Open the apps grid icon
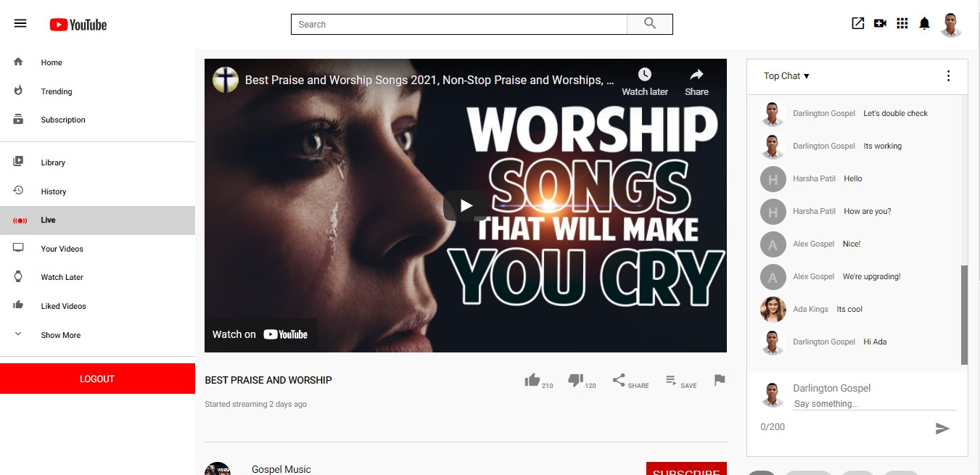This screenshot has width=980, height=475. (x=902, y=23)
